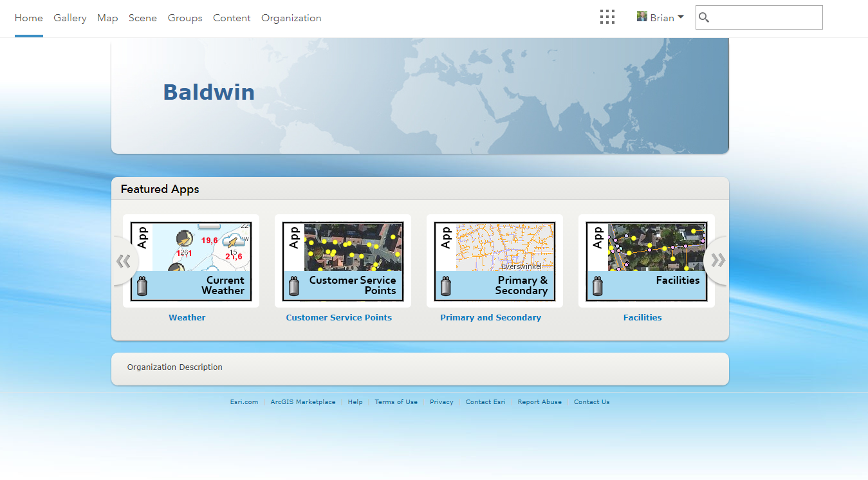The width and height of the screenshot is (868, 480).
Task: Switch to the Map tab
Action: 107,18
